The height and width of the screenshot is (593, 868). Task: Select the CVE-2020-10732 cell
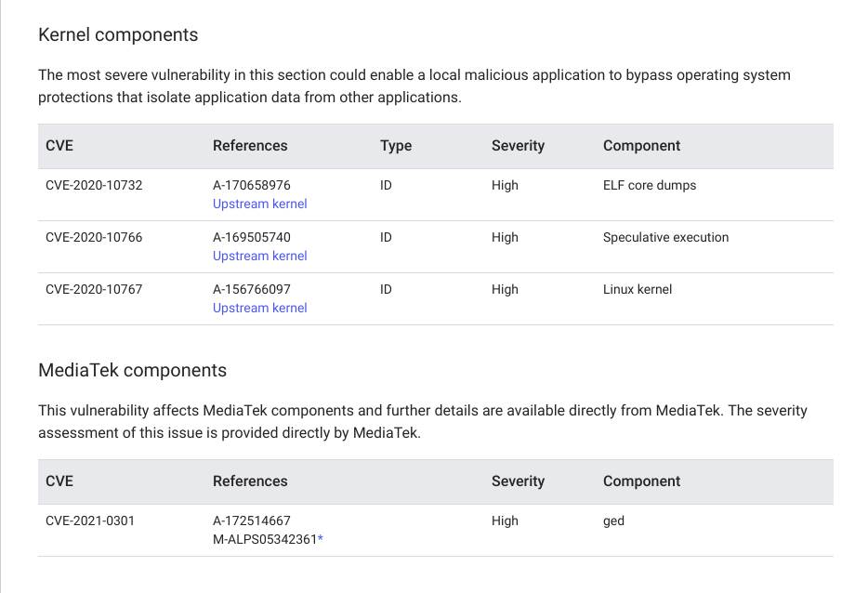click(x=94, y=185)
